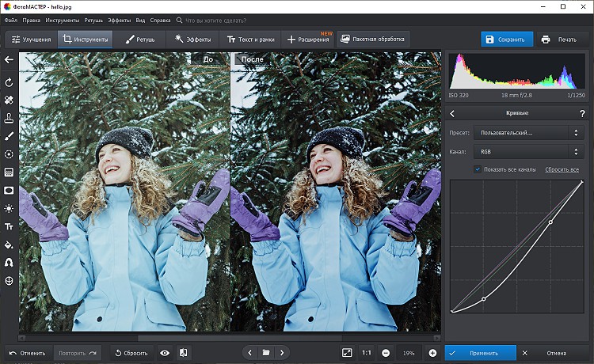Select the stamp tool in left sidebar
The image size is (594, 364).
pos(9,119)
